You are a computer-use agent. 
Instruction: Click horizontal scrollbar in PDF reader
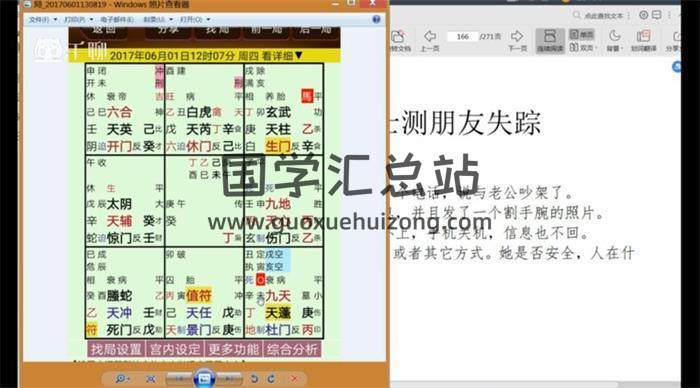[504, 384]
